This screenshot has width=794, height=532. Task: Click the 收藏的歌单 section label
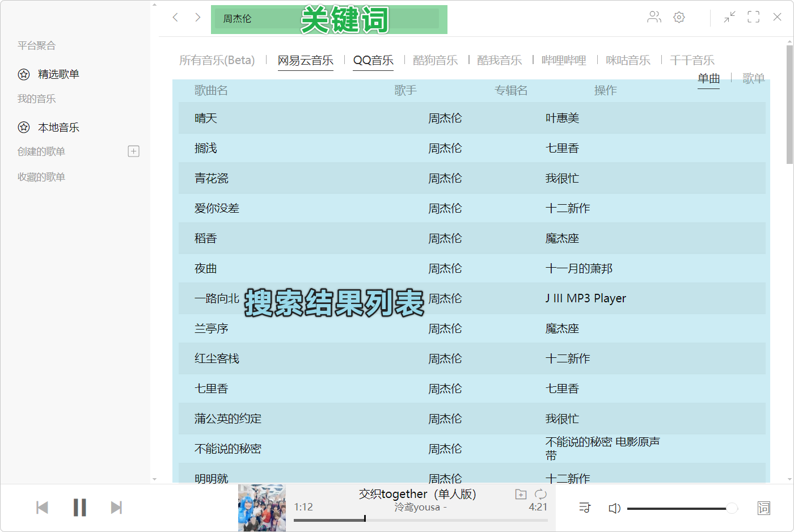[41, 177]
